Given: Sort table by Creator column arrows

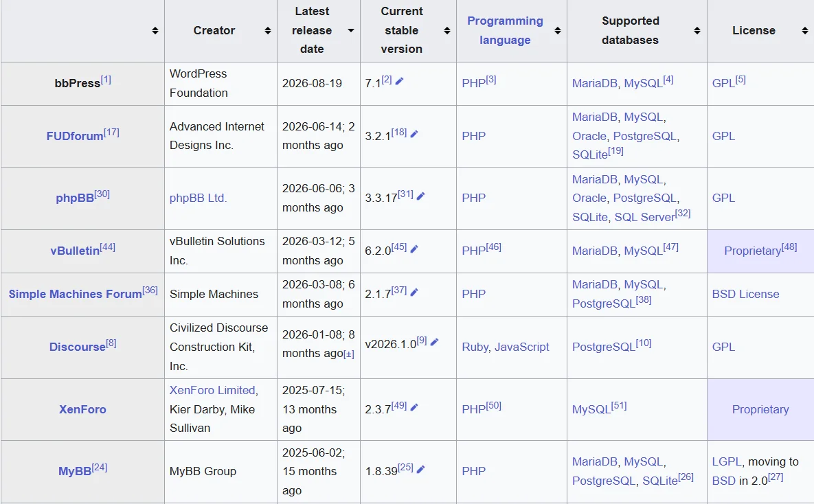Looking at the screenshot, I should pyautogui.click(x=267, y=31).
